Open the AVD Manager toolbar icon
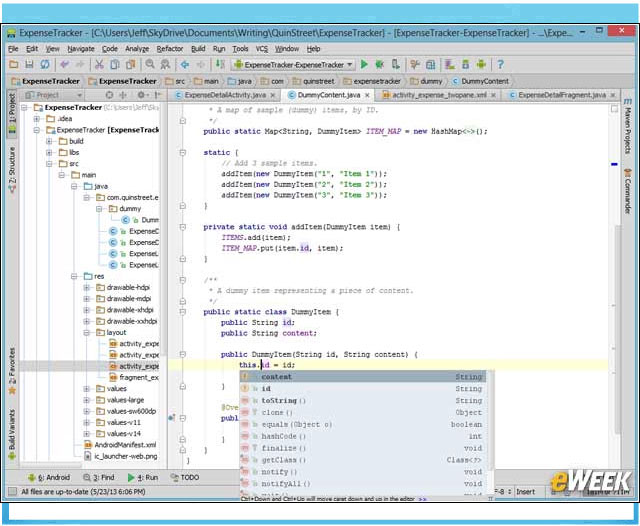The image size is (640, 526). click(450, 64)
